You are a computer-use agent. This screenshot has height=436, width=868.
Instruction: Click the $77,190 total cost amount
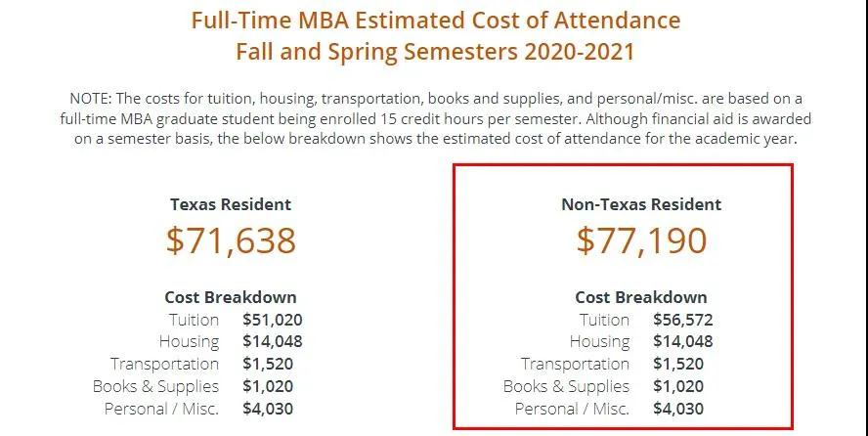pos(641,240)
